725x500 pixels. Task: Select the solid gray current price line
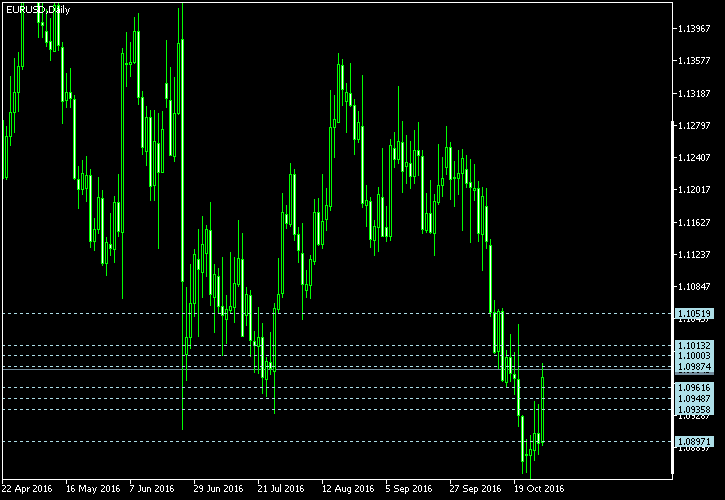[x=337, y=369]
